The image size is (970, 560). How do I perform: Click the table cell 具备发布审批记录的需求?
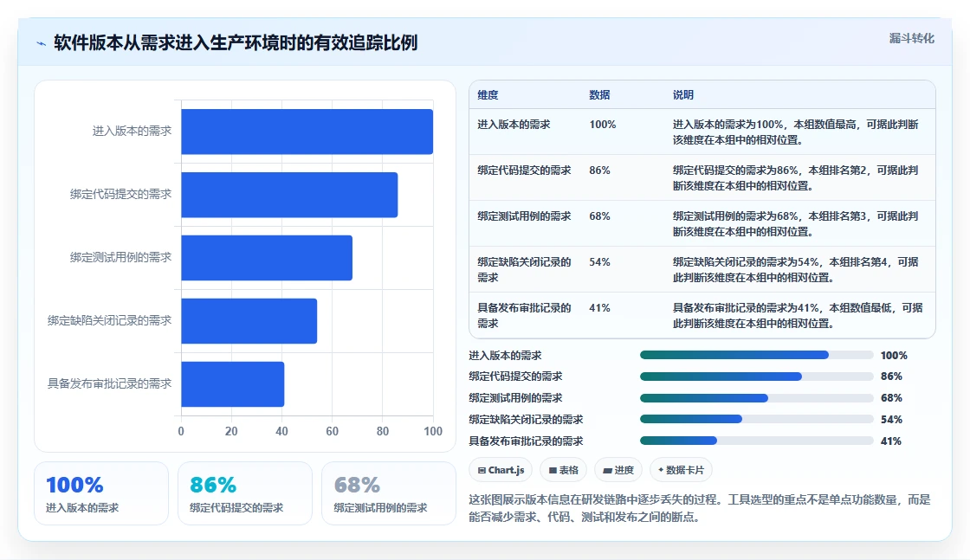click(x=524, y=315)
